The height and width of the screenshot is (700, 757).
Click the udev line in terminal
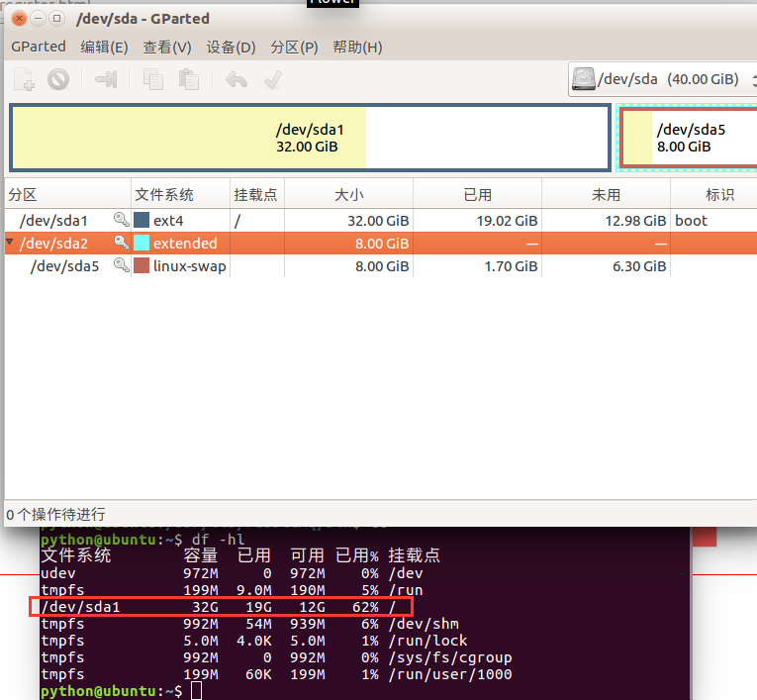(232, 573)
